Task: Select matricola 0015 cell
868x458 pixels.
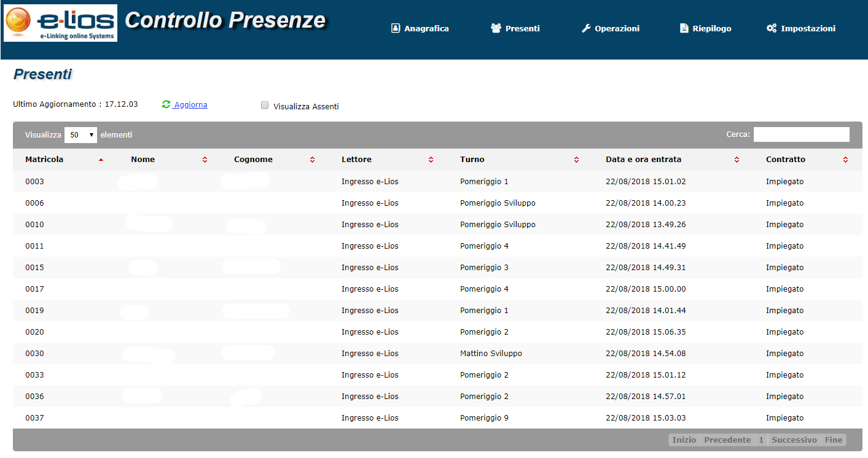Action: click(34, 268)
